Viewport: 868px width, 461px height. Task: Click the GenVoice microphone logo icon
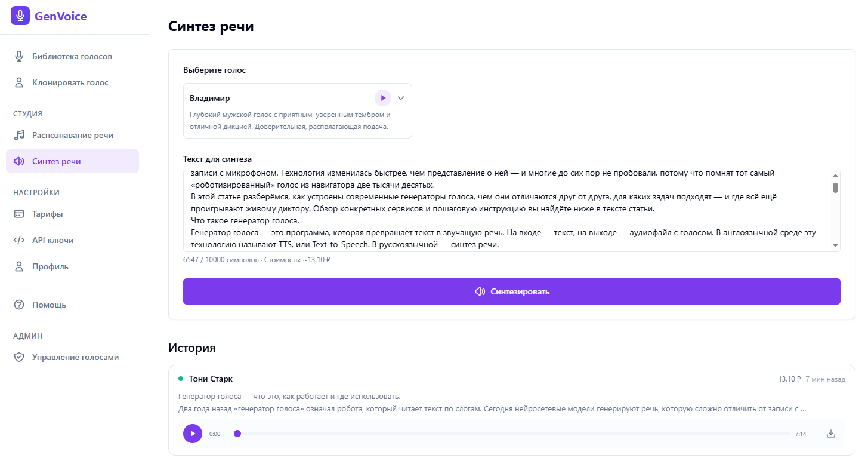(x=20, y=15)
